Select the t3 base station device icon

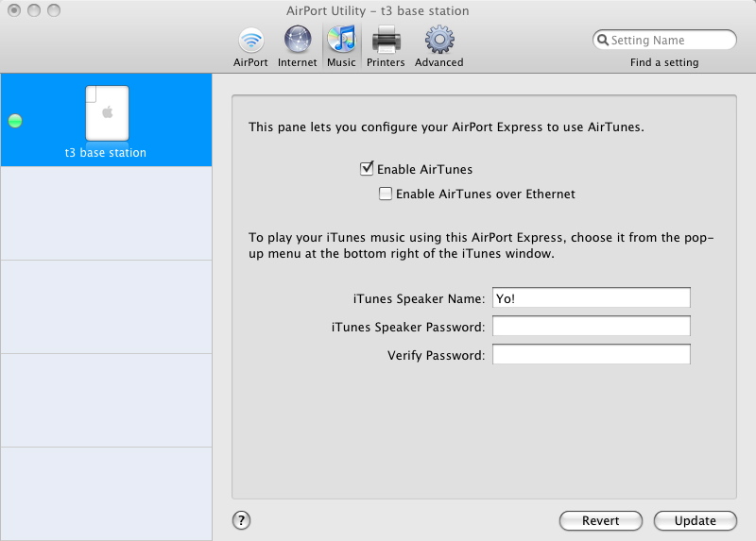coord(107,113)
